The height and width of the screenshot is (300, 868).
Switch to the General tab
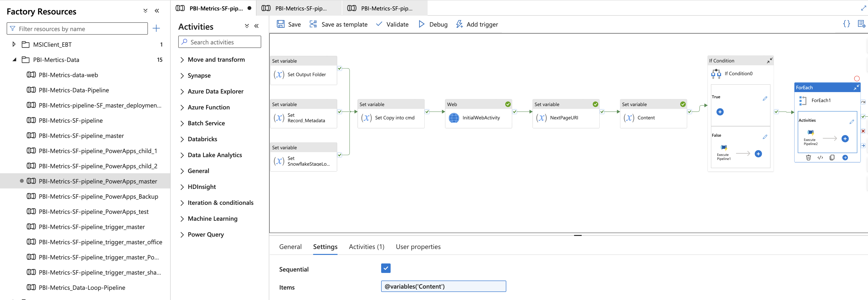tap(290, 247)
